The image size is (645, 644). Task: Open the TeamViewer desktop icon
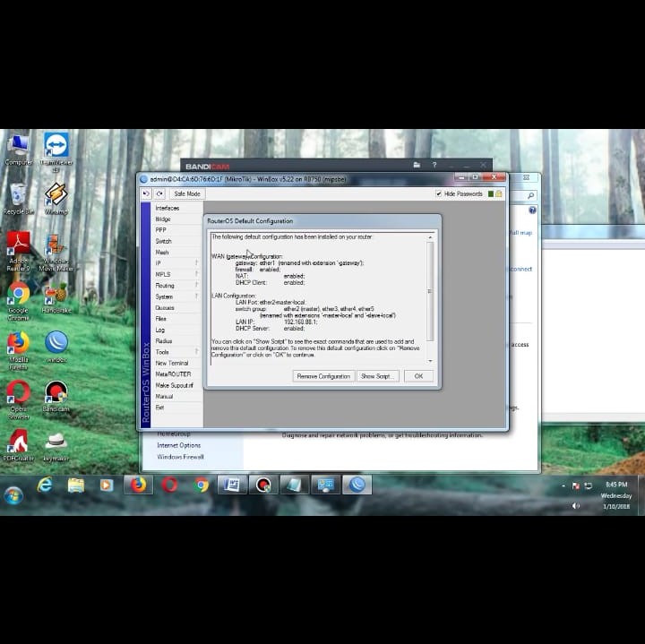(x=56, y=151)
